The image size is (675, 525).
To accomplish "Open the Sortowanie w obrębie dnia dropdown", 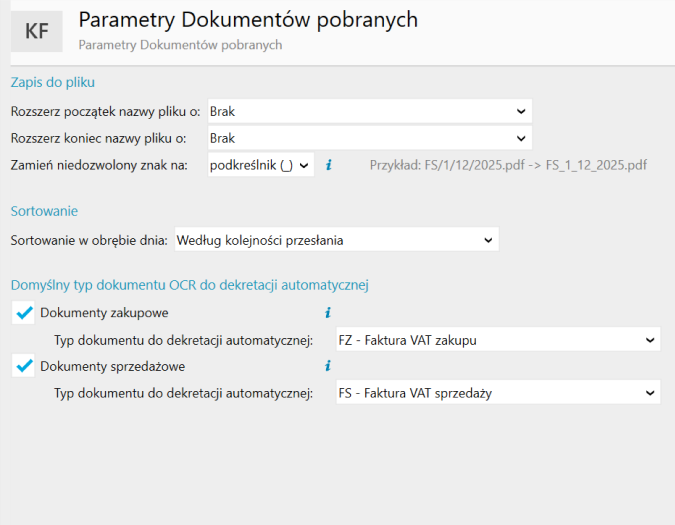I will pos(337,240).
